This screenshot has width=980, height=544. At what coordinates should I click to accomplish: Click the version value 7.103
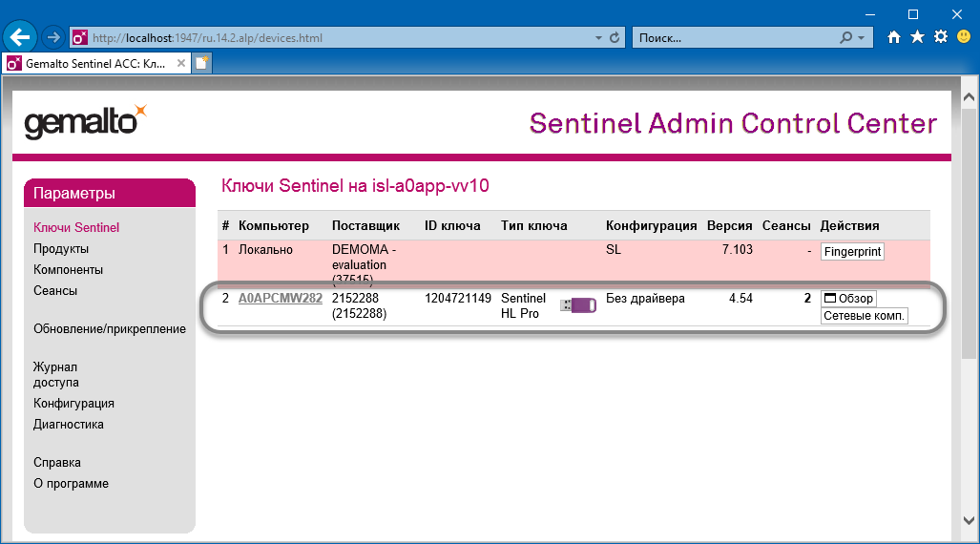(738, 249)
